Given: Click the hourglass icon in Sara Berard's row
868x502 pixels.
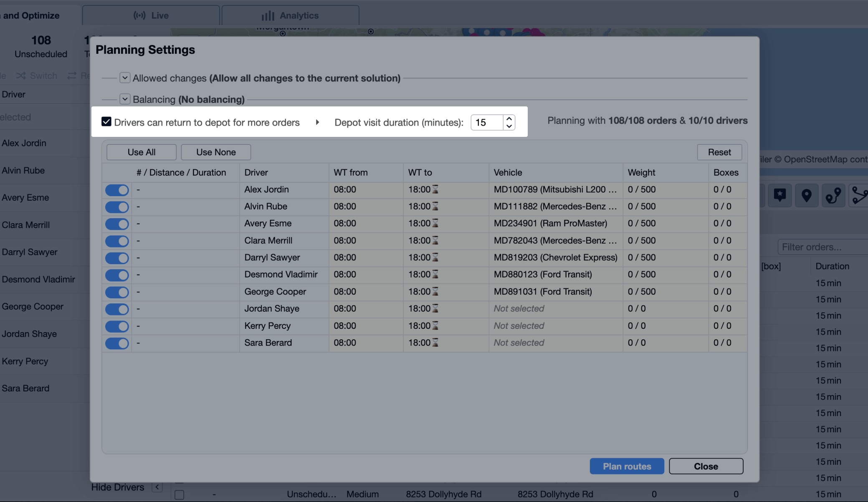Looking at the screenshot, I should 435,343.
